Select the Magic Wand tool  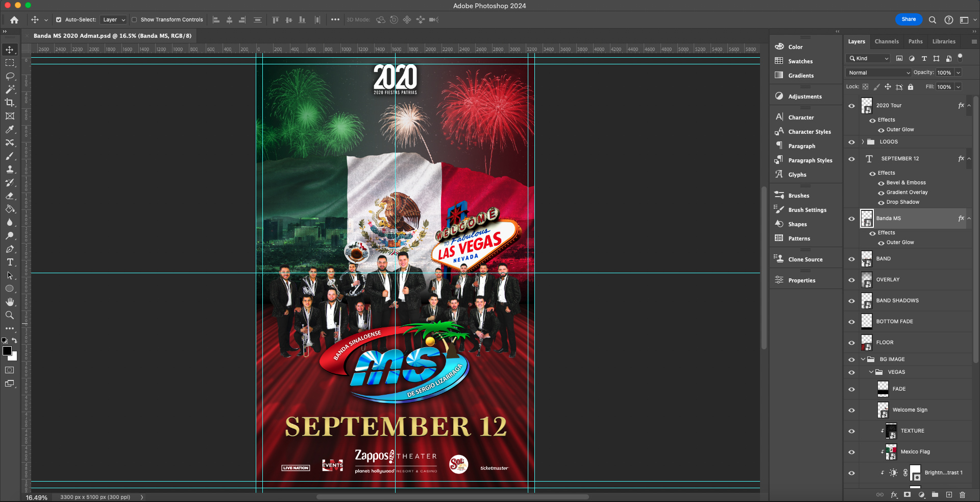pyautogui.click(x=10, y=89)
